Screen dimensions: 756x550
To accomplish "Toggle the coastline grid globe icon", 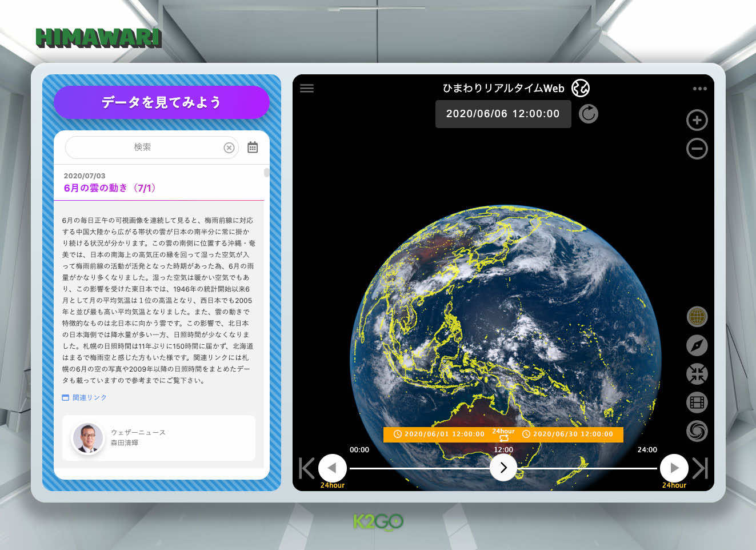I will tap(697, 316).
